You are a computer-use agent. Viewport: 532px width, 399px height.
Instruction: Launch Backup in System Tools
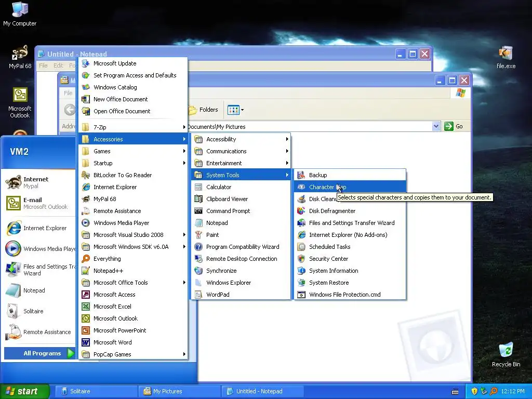[x=350, y=175]
